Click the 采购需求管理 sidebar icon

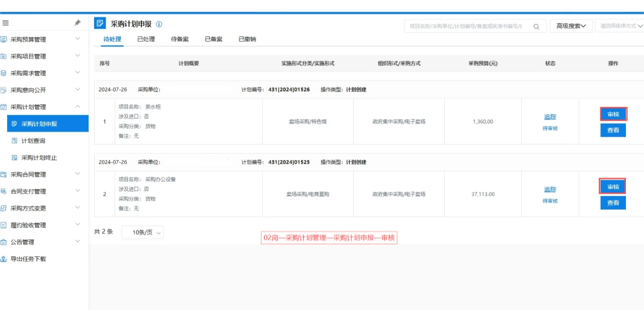tap(4, 73)
